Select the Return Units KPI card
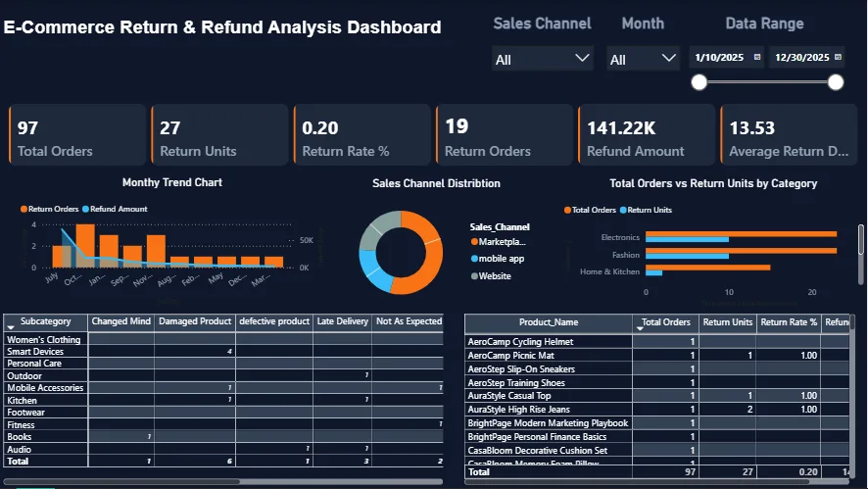 click(x=219, y=135)
